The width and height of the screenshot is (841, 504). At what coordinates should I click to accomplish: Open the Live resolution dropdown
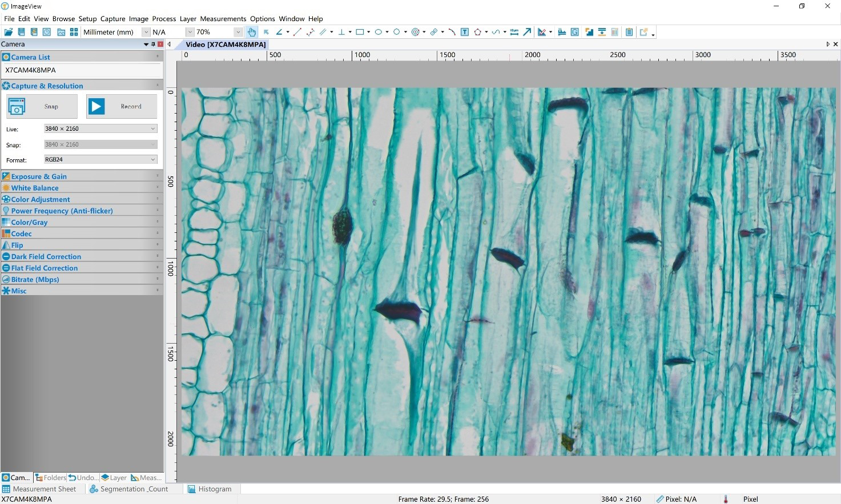[100, 129]
